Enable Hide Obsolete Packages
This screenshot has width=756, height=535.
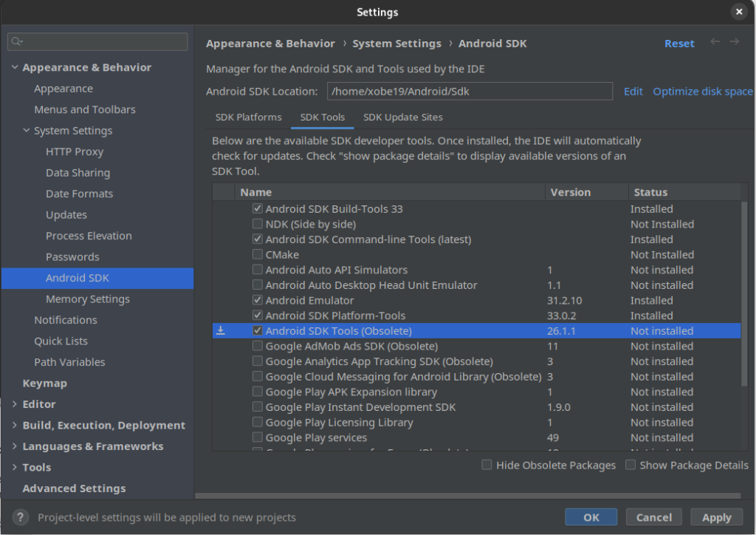[487, 465]
